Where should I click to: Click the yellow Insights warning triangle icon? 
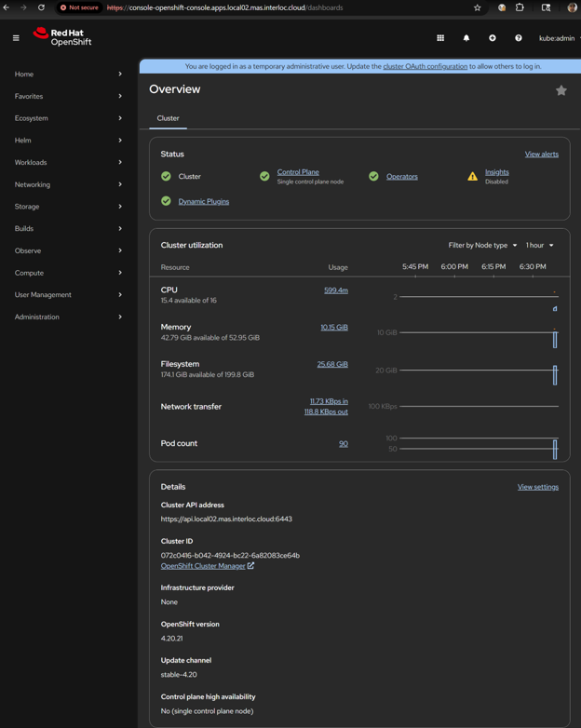pyautogui.click(x=472, y=177)
